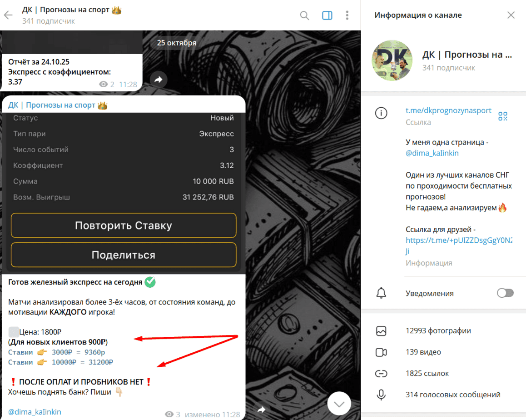Click the @dima_kaIinkin link in the post

point(35,412)
